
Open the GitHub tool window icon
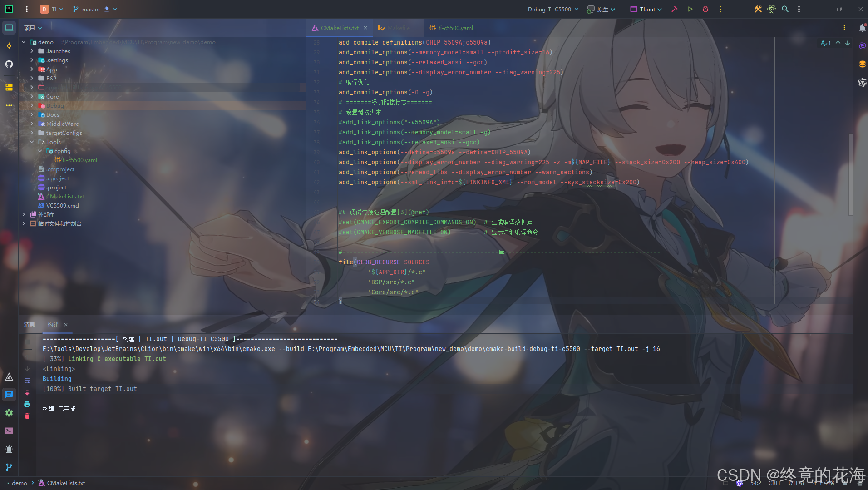pyautogui.click(x=9, y=64)
